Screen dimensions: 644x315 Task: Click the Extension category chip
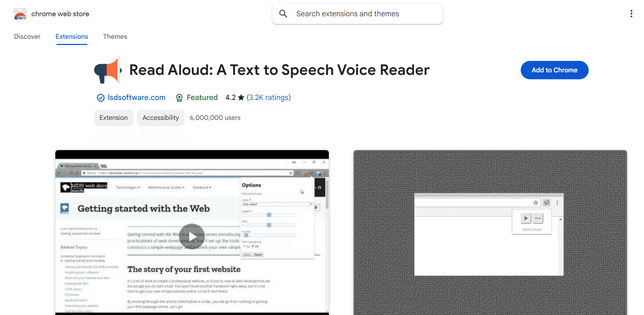[x=114, y=118]
